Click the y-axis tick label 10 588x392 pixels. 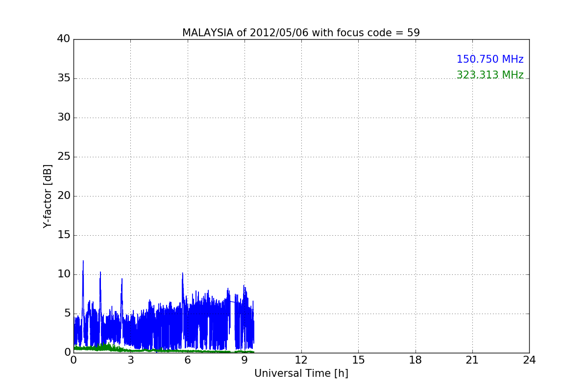click(64, 274)
